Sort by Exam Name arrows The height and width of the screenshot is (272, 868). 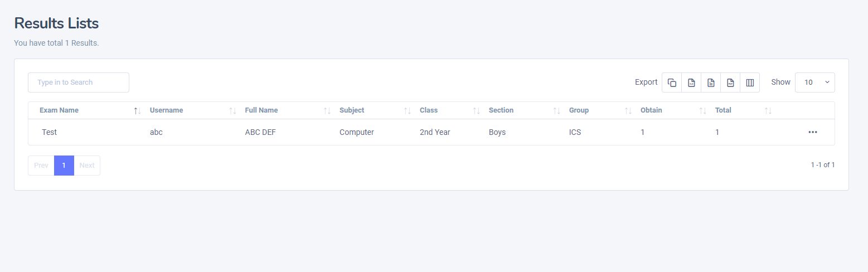point(138,111)
